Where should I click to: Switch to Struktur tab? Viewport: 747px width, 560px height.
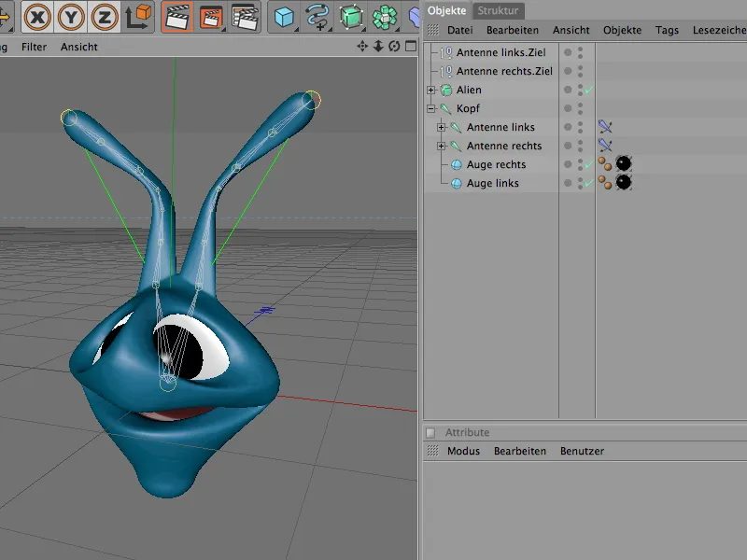point(498,10)
